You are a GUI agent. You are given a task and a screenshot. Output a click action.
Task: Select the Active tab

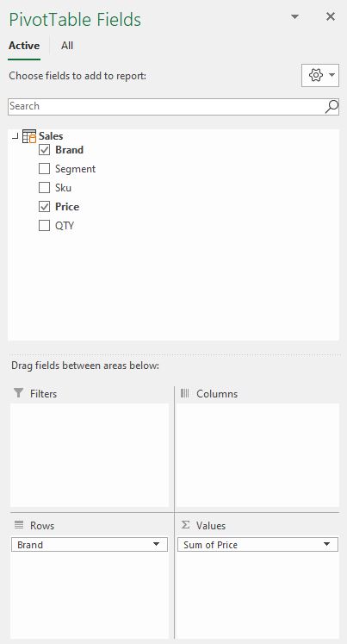24,45
